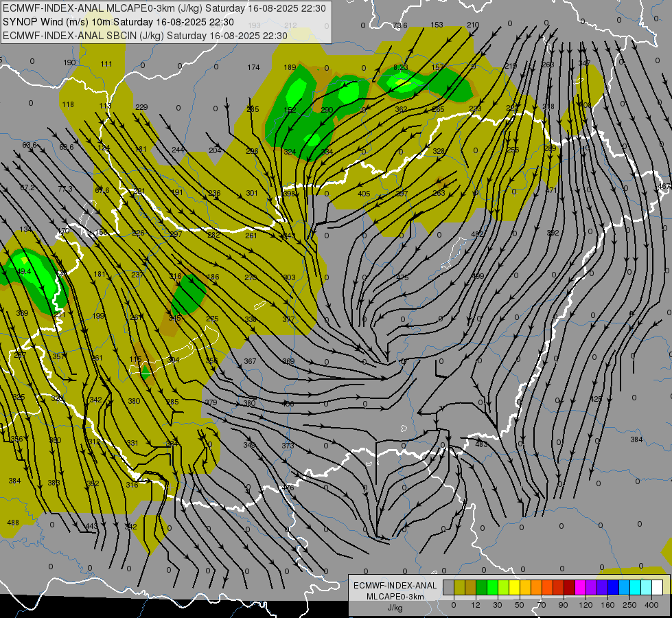
Task: Click legend tick value 12
Action: (x=476, y=605)
